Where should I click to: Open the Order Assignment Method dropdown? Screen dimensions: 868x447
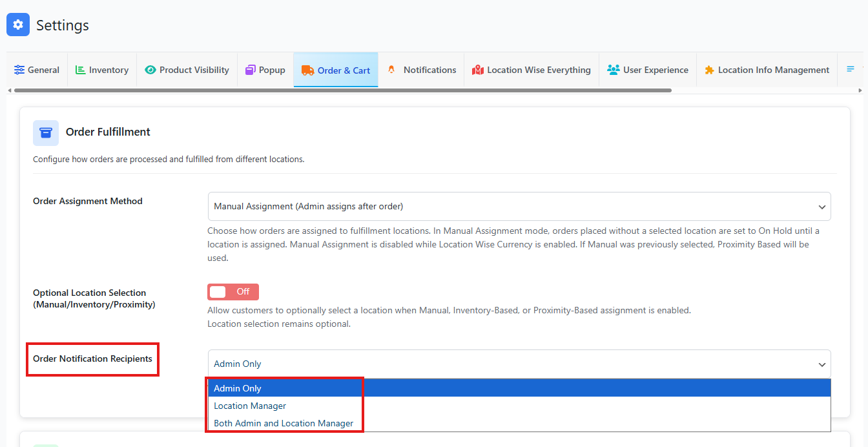pyautogui.click(x=519, y=207)
